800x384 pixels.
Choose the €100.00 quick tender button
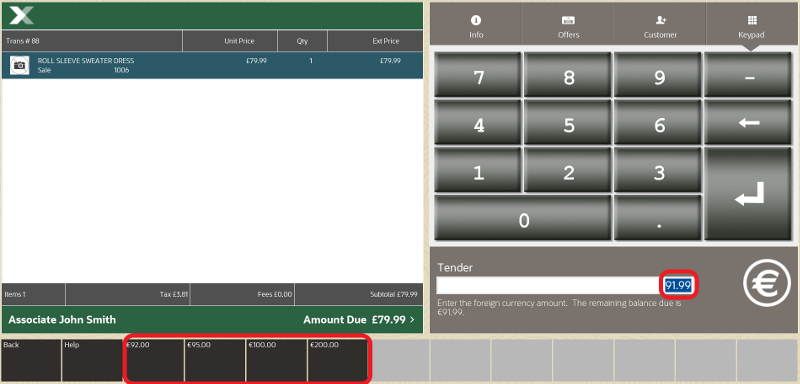pyautogui.click(x=276, y=361)
